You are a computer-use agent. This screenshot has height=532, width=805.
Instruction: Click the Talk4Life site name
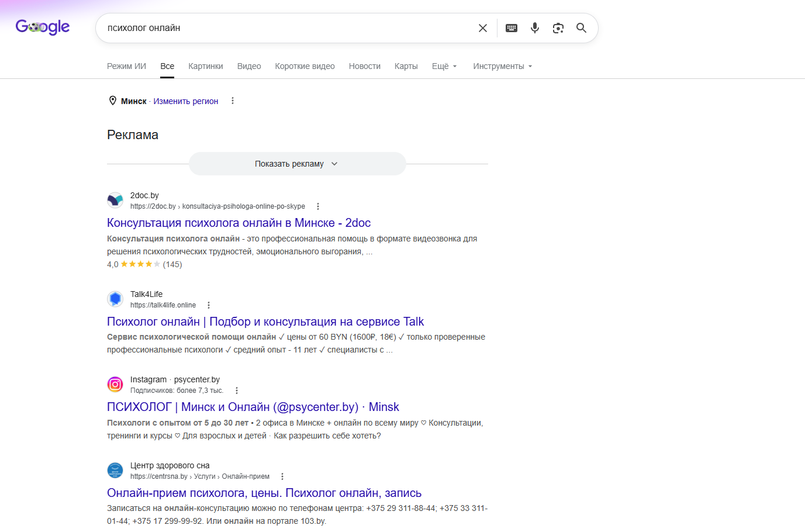click(147, 294)
